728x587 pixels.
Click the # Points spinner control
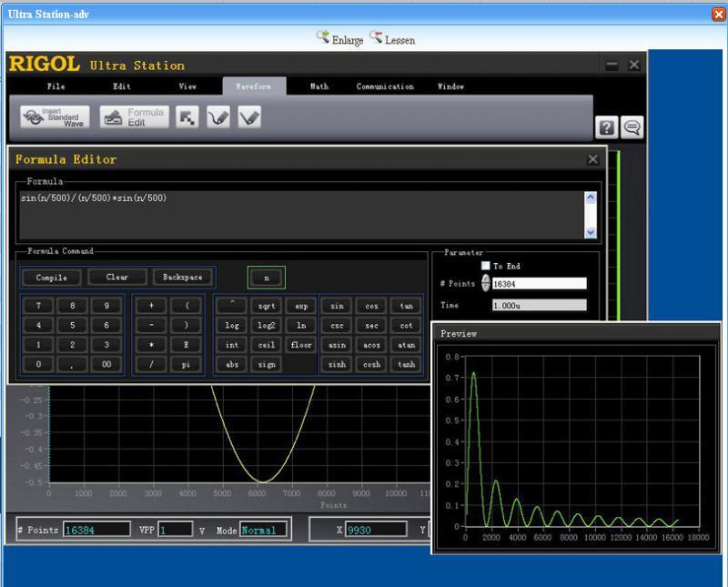coord(485,283)
